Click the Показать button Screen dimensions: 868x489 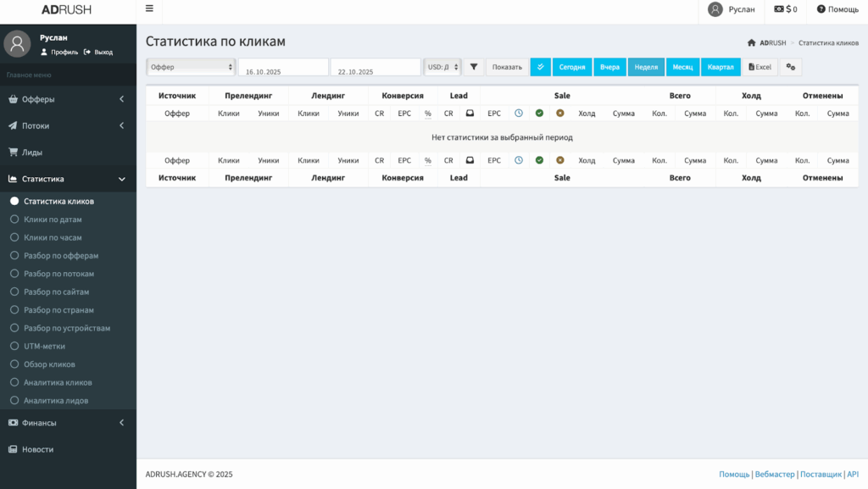click(x=507, y=67)
